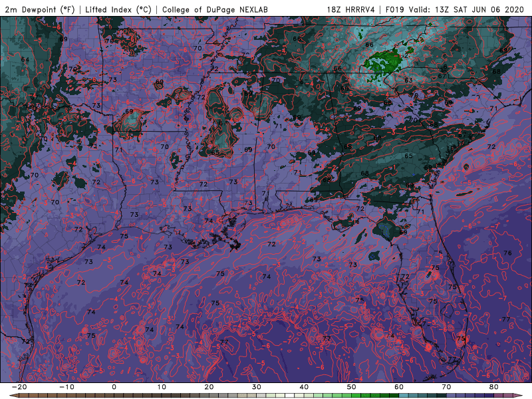Click the 60 label on the color scale

[x=399, y=387]
